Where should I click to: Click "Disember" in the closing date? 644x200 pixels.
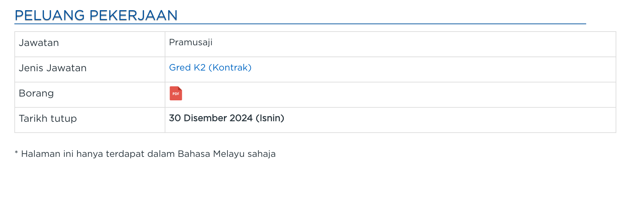coord(205,118)
